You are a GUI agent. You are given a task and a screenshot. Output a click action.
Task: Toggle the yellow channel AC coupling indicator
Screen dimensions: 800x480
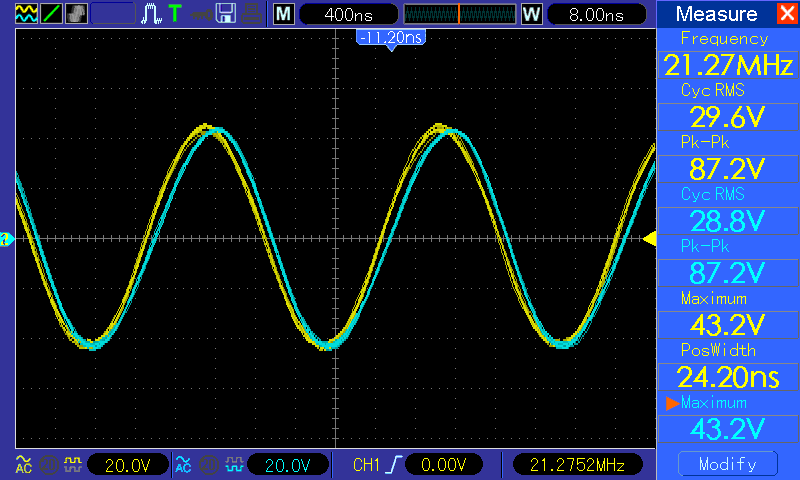coord(23,464)
